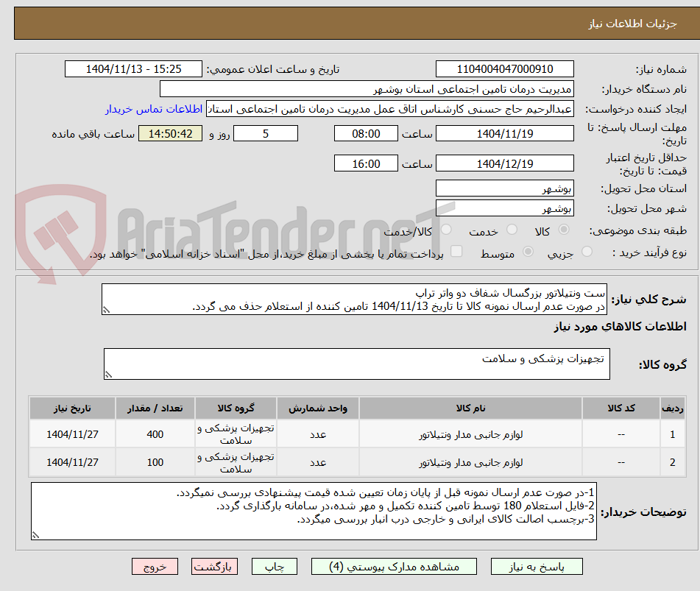This screenshot has width=700, height=591.
Task: Click the تعداد / مقدار column header
Action: [x=155, y=408]
